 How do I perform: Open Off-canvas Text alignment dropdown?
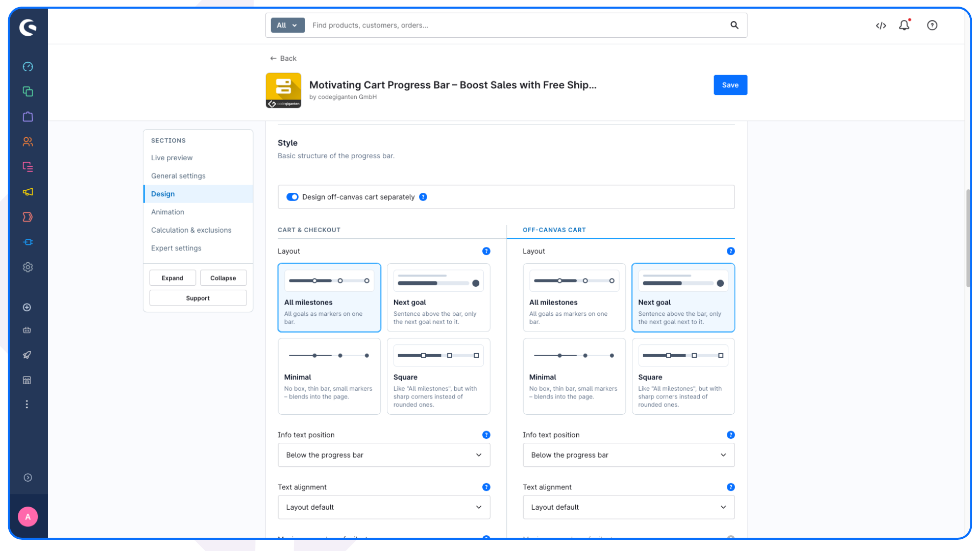[629, 507]
